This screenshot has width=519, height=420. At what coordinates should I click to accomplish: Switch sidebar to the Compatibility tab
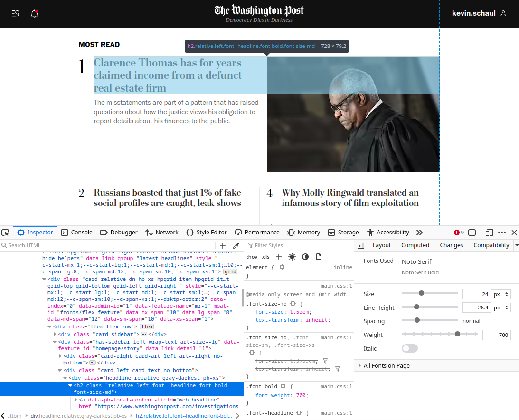click(x=491, y=245)
